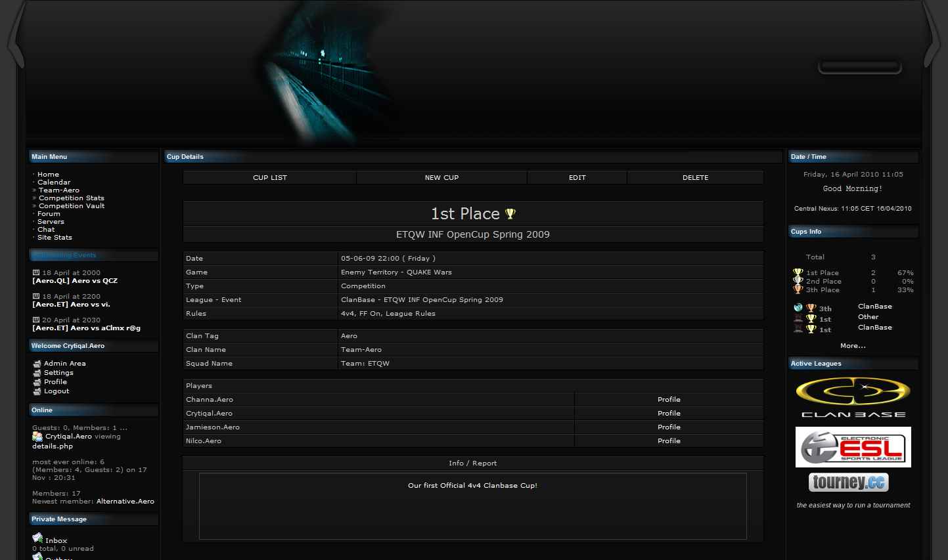Open newest member Alternative.Aero

pos(125,502)
